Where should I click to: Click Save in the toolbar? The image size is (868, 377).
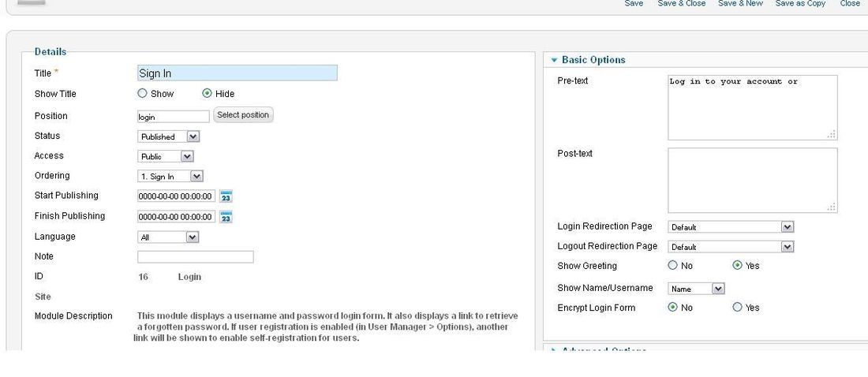coord(634,3)
